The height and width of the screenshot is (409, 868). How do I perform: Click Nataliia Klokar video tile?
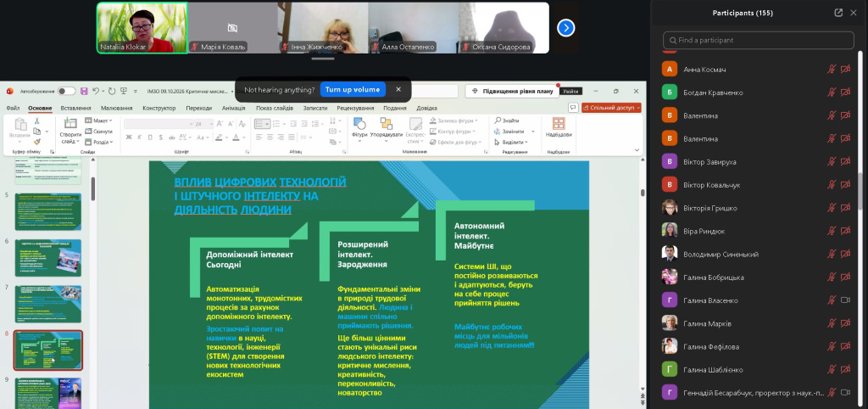142,28
